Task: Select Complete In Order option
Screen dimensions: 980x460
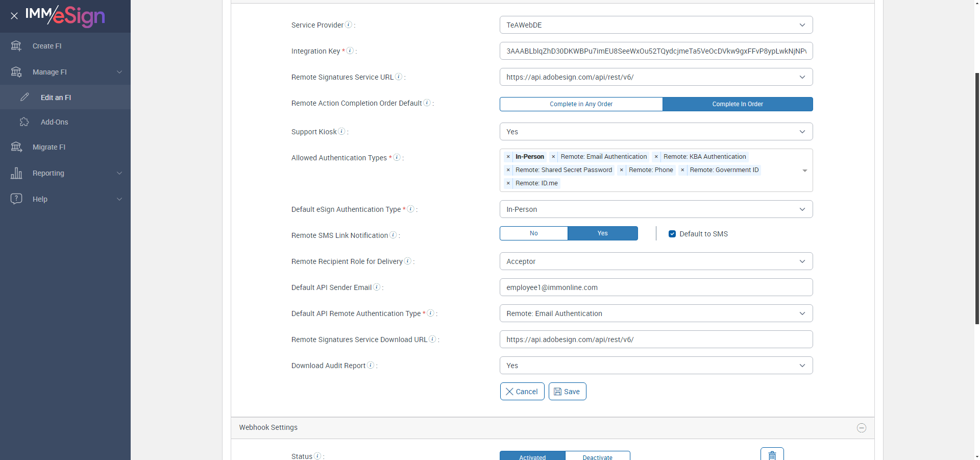Action: (x=738, y=104)
